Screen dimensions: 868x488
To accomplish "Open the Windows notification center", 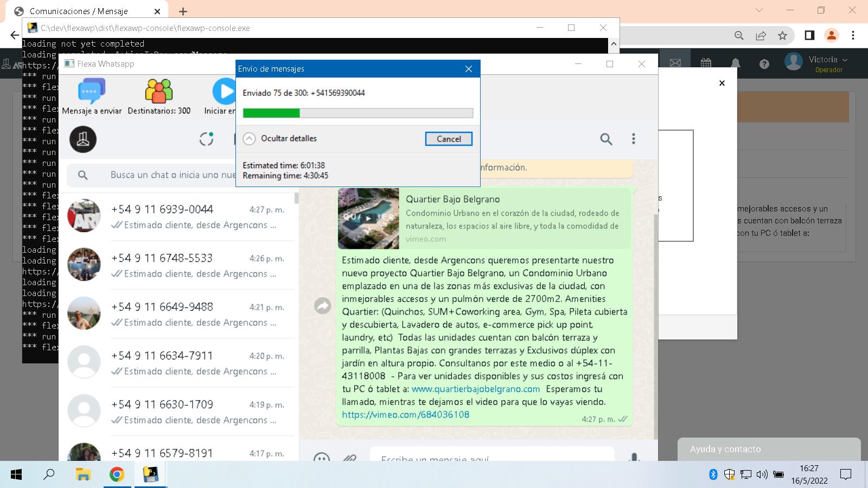I will click(846, 475).
